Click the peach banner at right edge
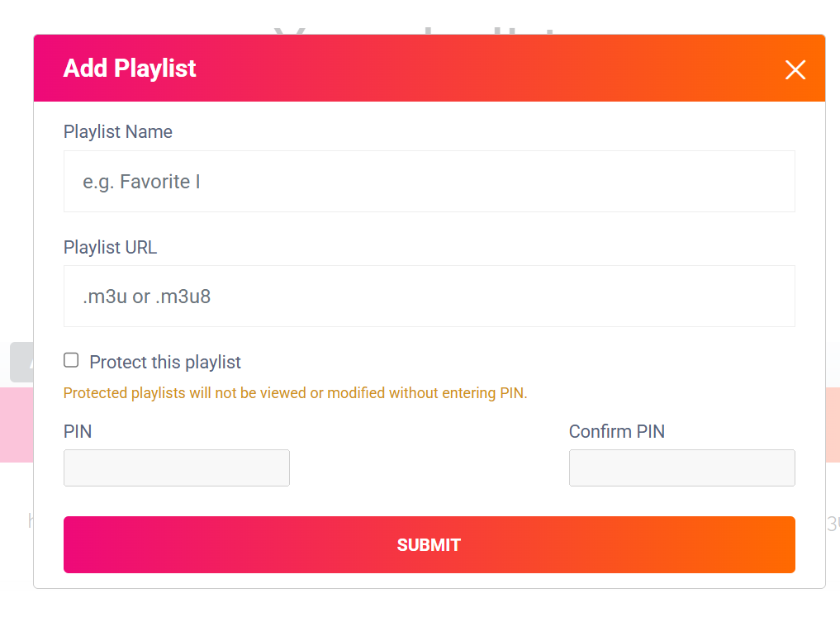 click(833, 425)
